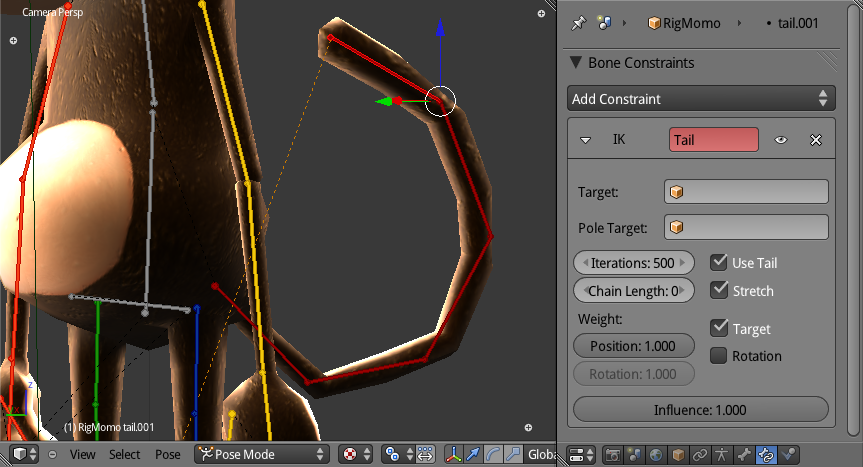Open the Physics tab (checkmark ball icon)
This screenshot has height=467, width=863.
point(788,454)
